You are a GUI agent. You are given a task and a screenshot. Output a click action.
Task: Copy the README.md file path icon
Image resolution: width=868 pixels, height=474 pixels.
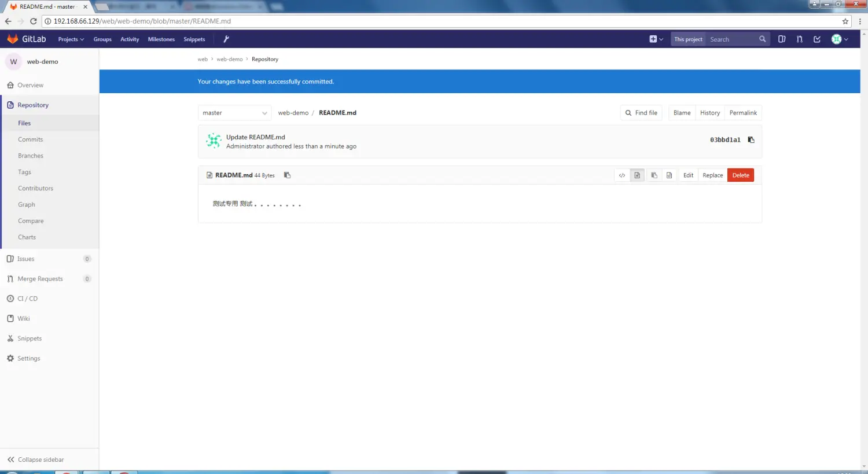point(287,175)
